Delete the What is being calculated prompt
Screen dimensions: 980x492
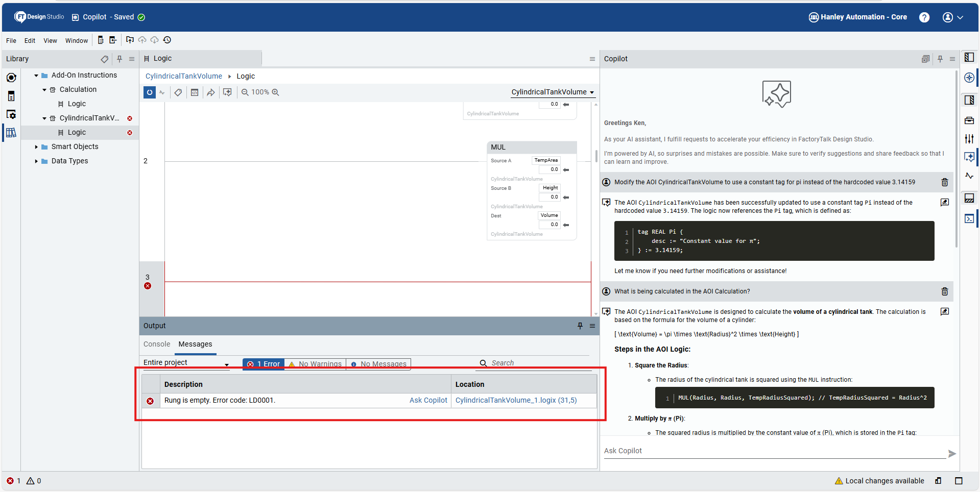(945, 291)
